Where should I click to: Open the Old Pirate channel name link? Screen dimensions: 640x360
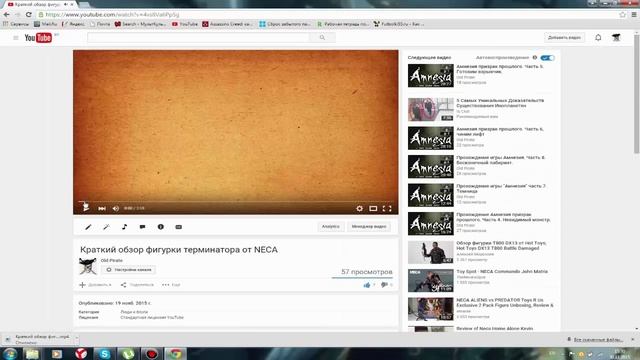[111, 260]
